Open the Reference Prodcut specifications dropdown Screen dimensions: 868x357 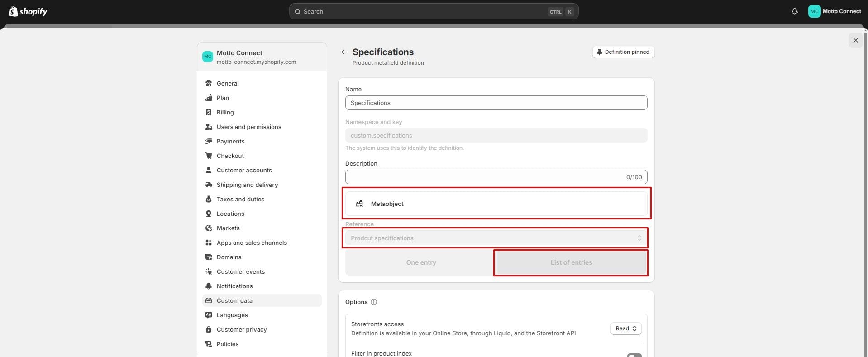coord(496,238)
